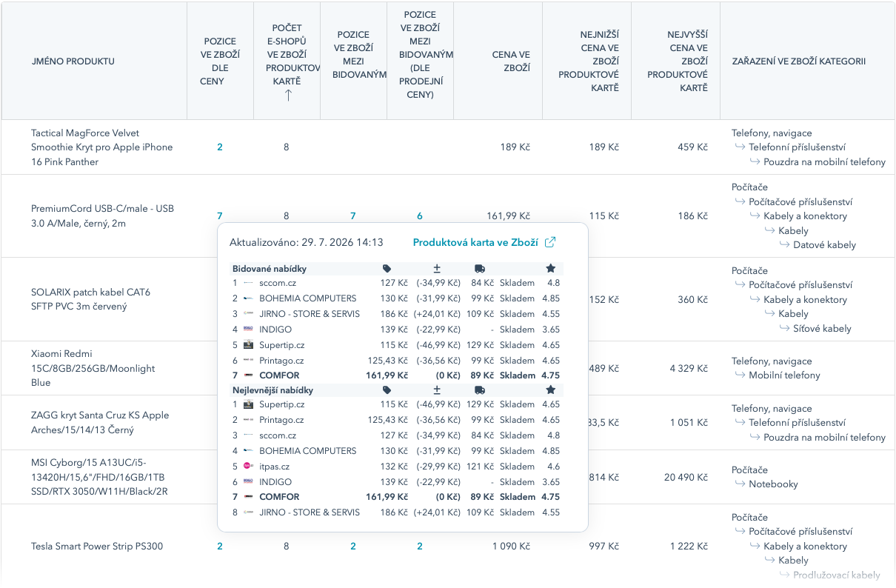Click the price tag icon in Nejlevnější nabídky header
The width and height of the screenshot is (896, 588).
pyautogui.click(x=387, y=390)
